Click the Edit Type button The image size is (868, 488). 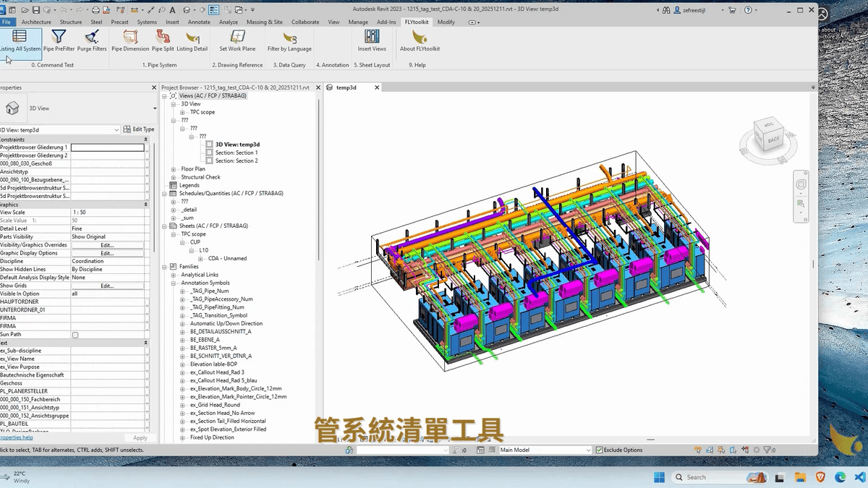click(x=139, y=129)
